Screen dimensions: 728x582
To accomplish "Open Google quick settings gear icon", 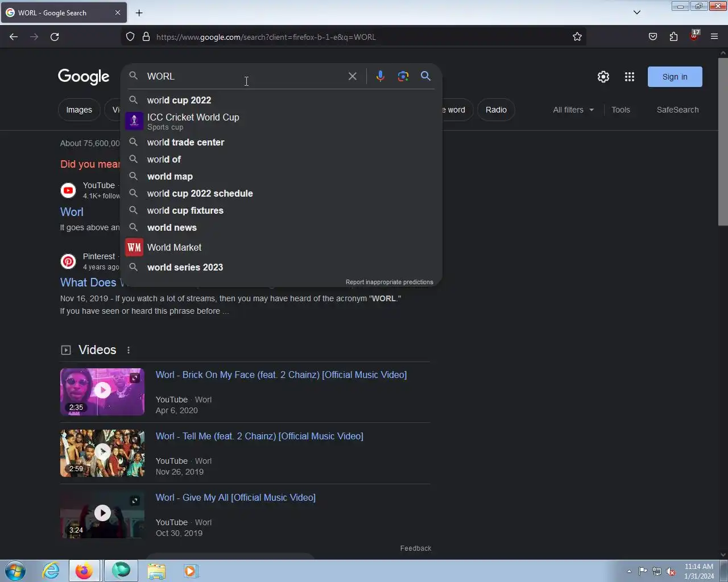I will coord(603,77).
